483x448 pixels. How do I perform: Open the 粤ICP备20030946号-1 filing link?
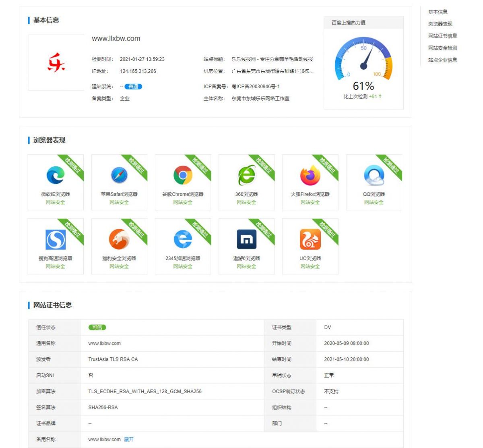[x=257, y=86]
